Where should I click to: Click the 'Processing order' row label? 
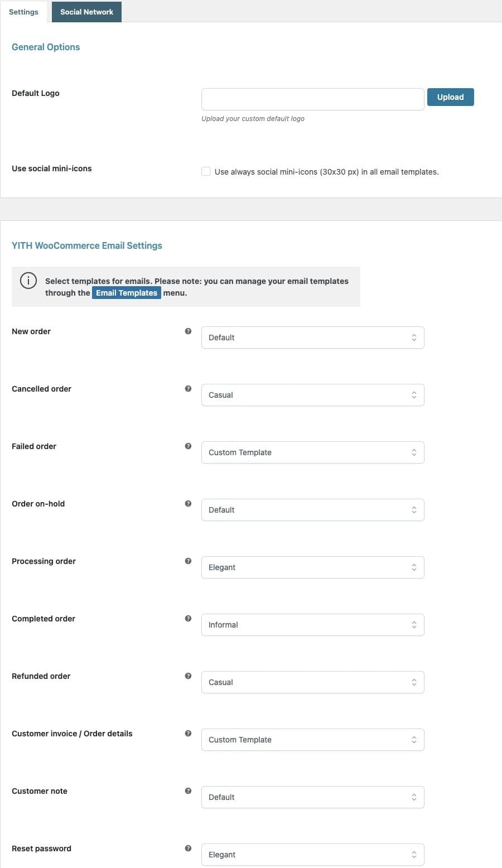point(44,561)
